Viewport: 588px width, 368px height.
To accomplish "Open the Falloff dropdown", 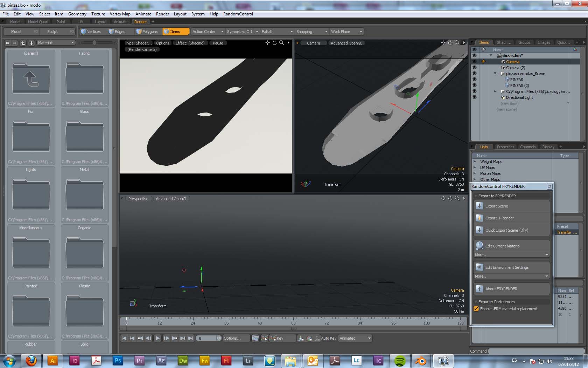I will 277,32.
